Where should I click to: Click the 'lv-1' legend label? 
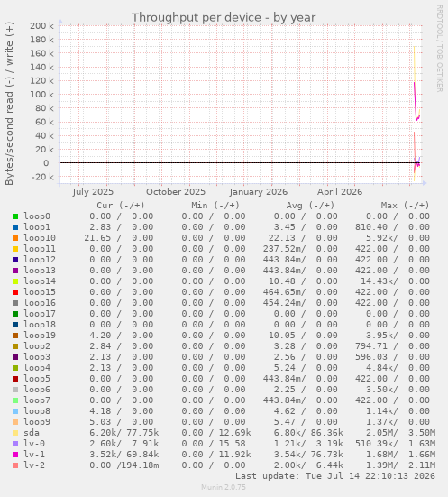click(x=34, y=455)
